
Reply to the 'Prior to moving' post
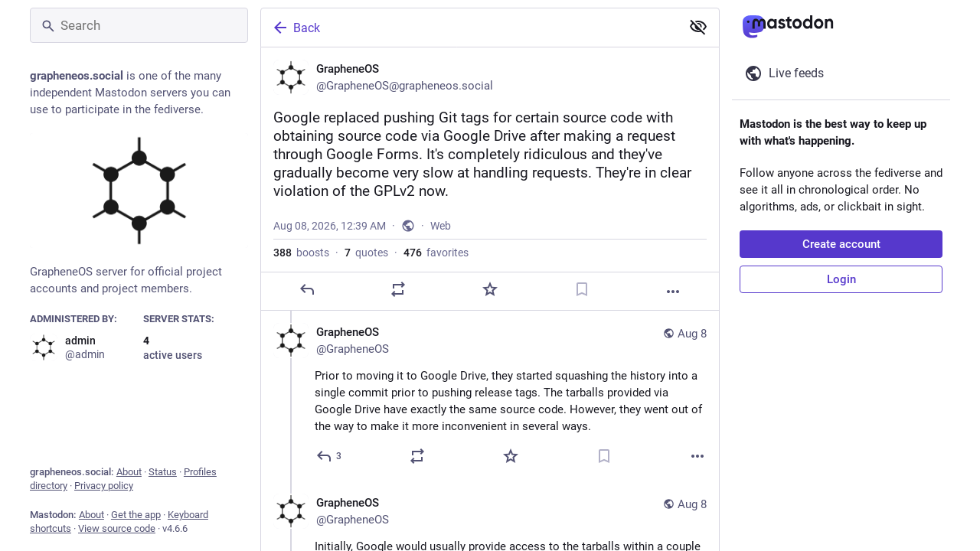324,456
